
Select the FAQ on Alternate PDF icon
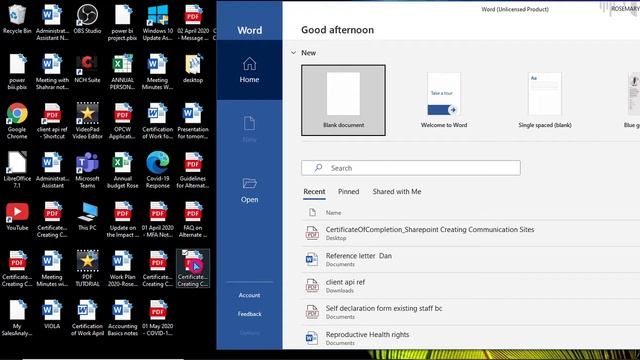pyautogui.click(x=193, y=219)
